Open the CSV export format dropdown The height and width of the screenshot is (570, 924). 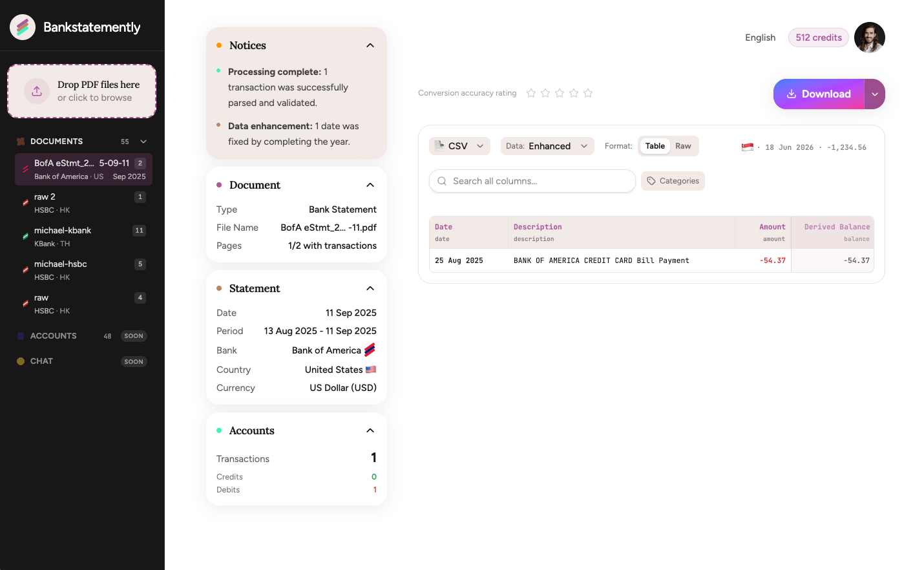(459, 146)
